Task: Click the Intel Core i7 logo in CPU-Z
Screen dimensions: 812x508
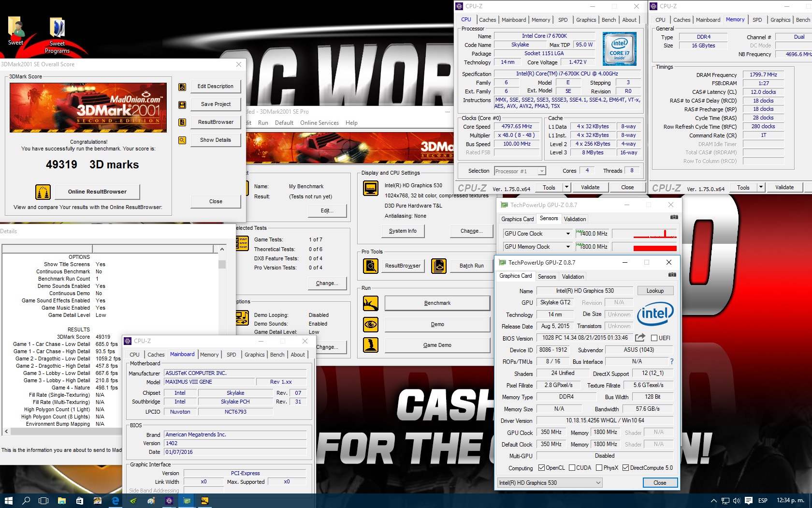Action: (619, 49)
